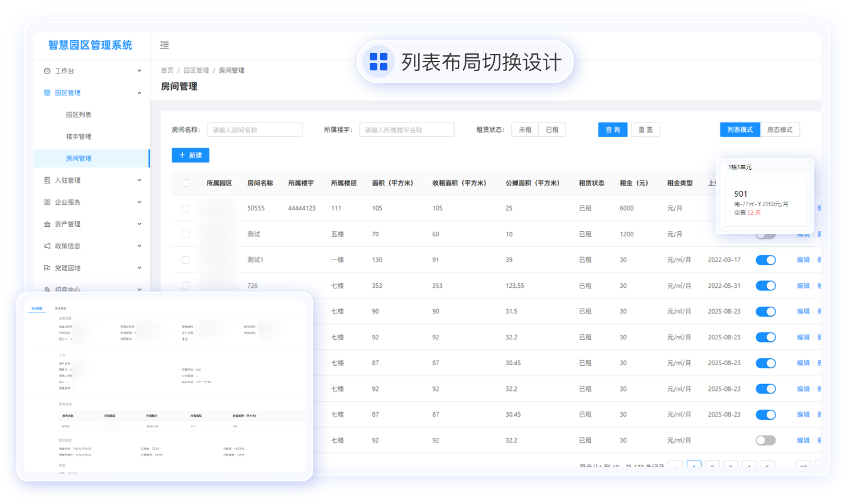Expand the 工作台 menu chevron
The image size is (854, 504).
point(140,71)
